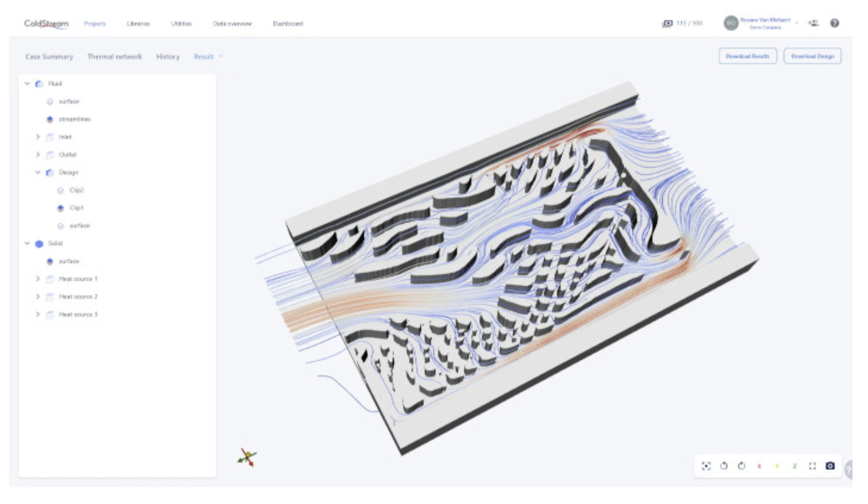Viewport: 868px width, 504px height.
Task: Rotate view counterclockwise with the first rotate icon
Action: tap(724, 466)
